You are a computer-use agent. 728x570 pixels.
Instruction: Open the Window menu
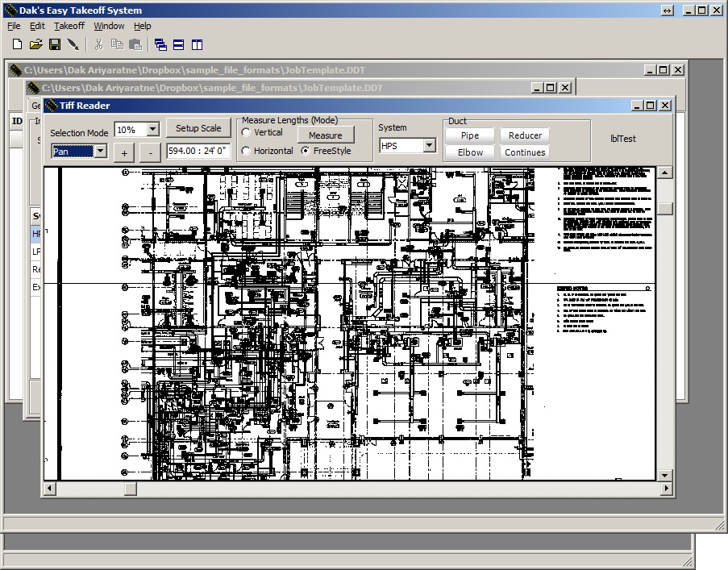tap(109, 26)
